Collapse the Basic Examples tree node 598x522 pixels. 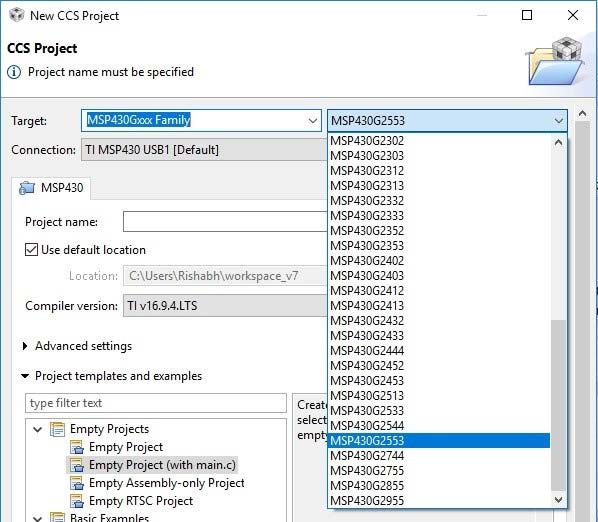click(37, 519)
